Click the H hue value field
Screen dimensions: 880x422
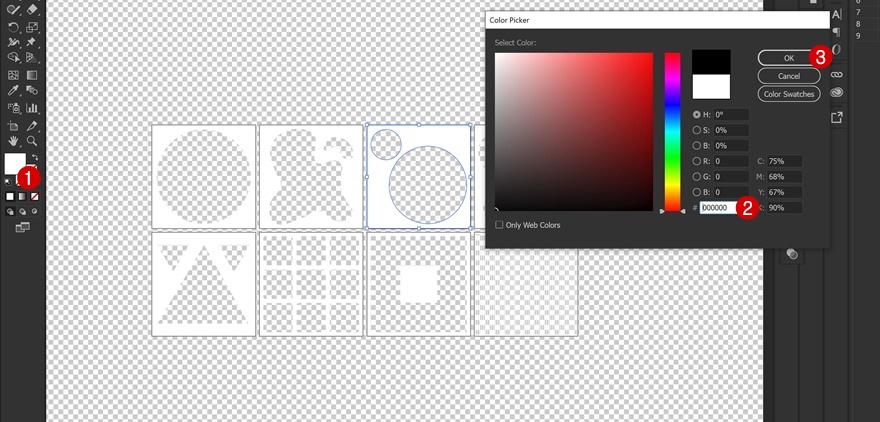pos(731,114)
